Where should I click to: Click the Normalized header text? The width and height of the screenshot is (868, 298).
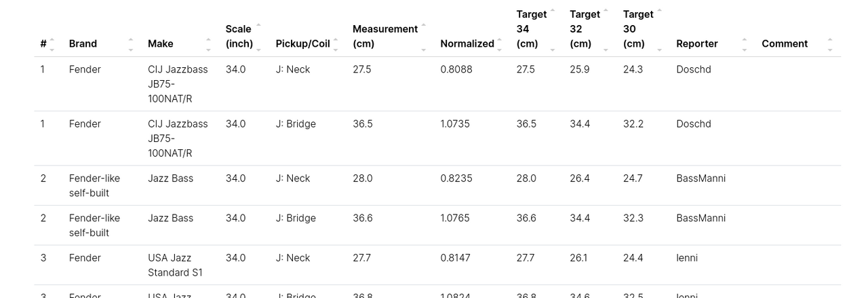467,44
